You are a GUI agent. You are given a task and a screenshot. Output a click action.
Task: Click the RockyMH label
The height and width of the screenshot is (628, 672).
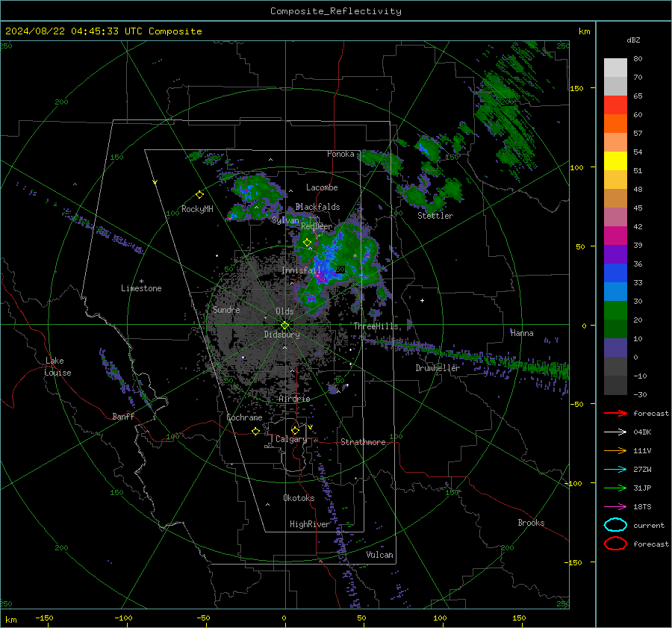197,209
